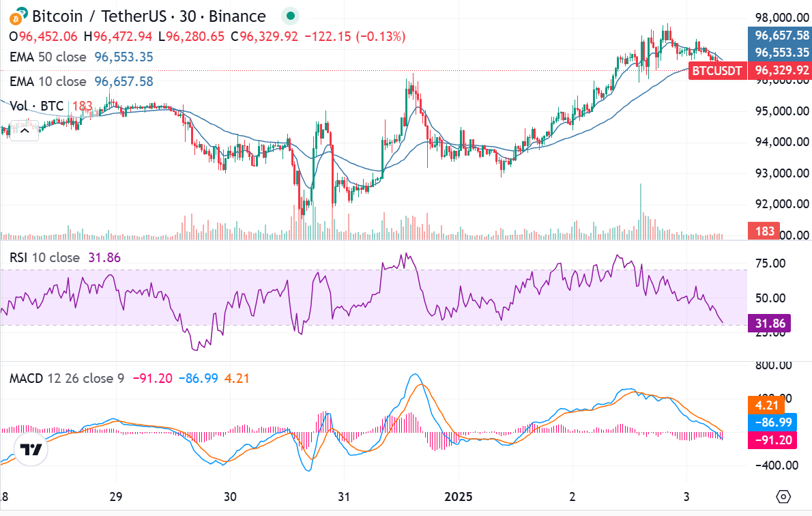812x516 pixels.
Task: Click the 2025 year label on the time axis
Action: [x=459, y=496]
